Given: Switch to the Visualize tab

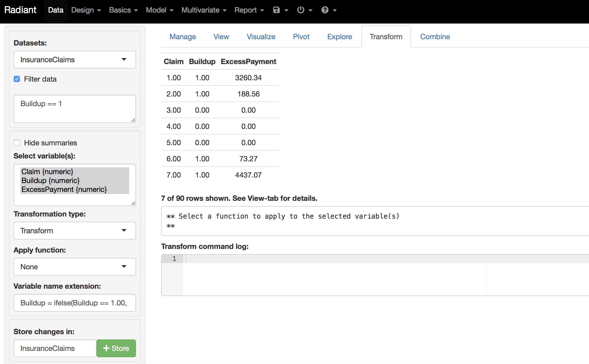Looking at the screenshot, I should [x=261, y=37].
